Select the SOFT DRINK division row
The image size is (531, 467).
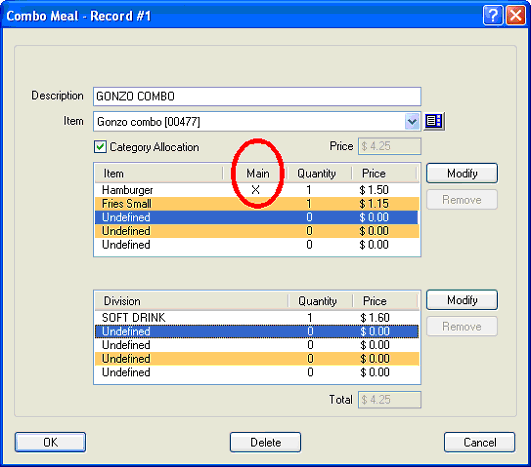257,318
